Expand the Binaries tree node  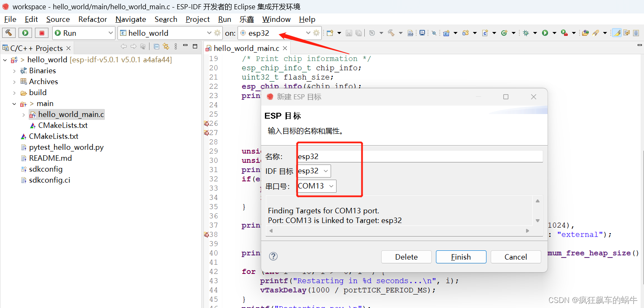click(x=14, y=71)
